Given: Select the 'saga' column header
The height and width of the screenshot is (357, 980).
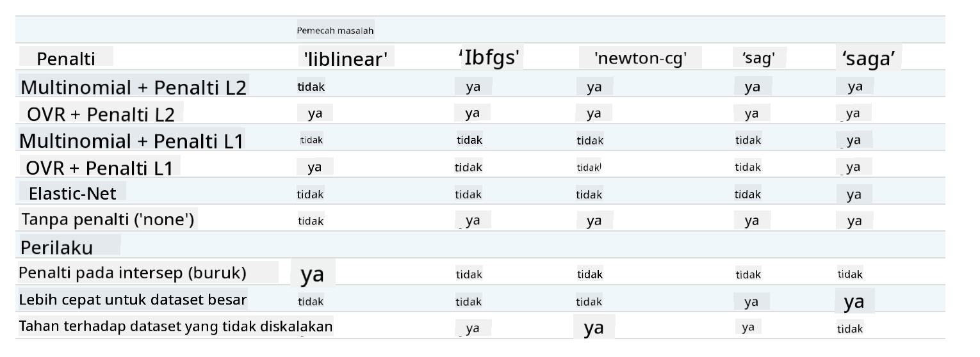Looking at the screenshot, I should click(x=867, y=59).
